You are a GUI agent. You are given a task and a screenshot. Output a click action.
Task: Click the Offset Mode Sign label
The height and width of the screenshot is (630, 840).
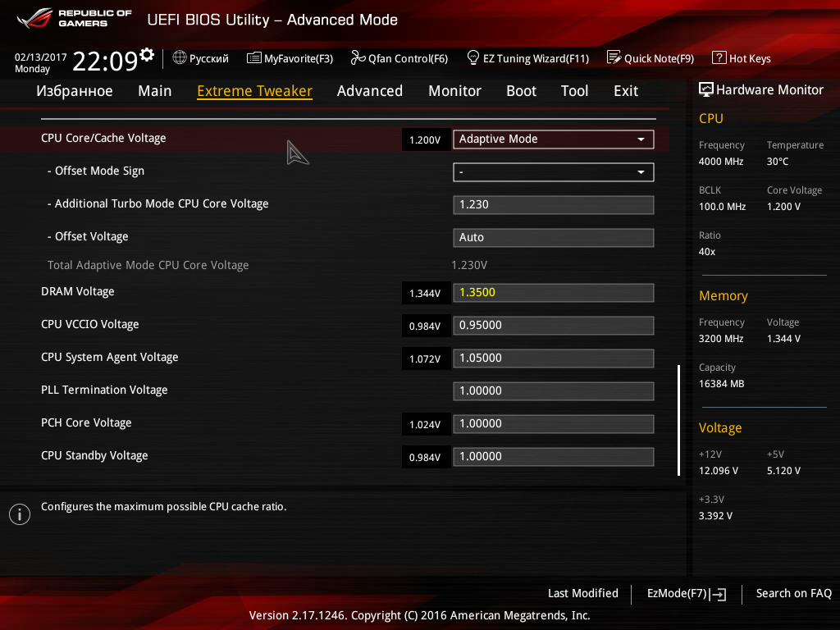[x=96, y=171]
